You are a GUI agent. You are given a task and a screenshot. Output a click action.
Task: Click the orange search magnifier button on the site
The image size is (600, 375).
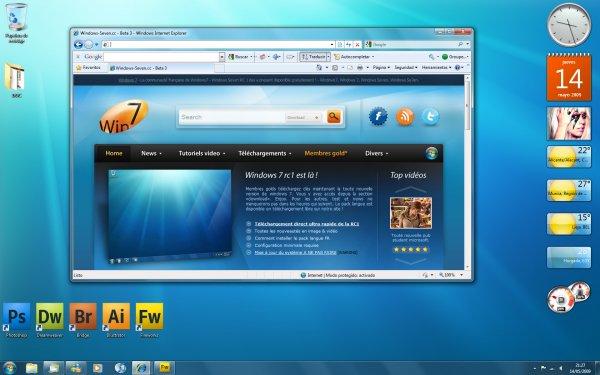(x=334, y=117)
